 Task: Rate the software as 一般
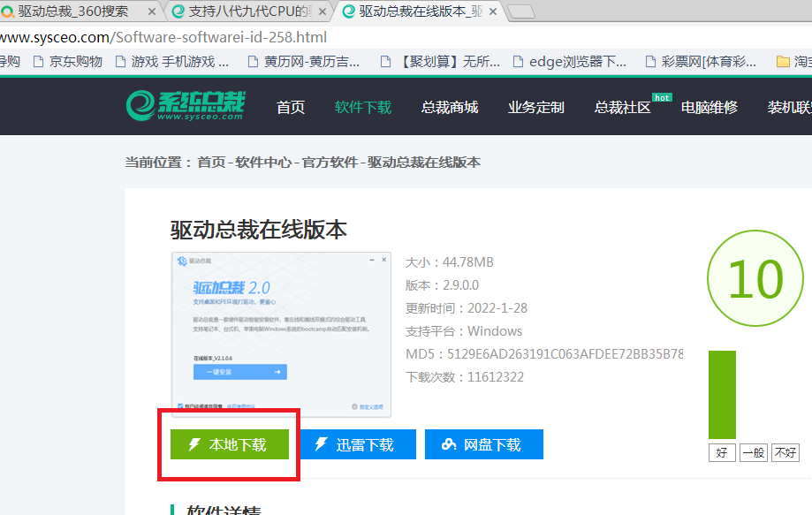pos(754,453)
